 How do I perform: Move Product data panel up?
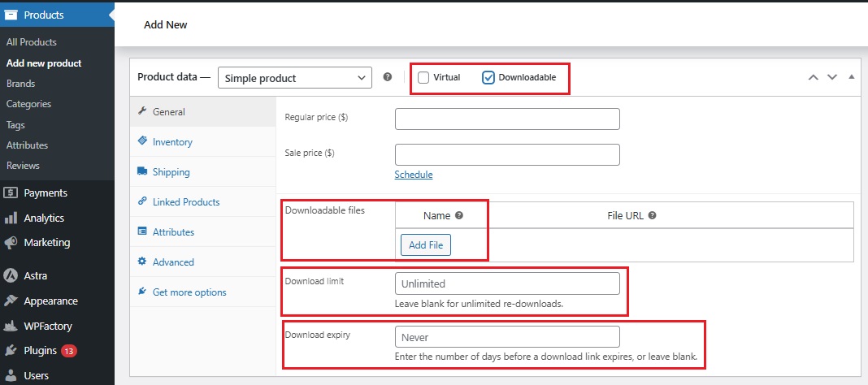click(x=814, y=77)
